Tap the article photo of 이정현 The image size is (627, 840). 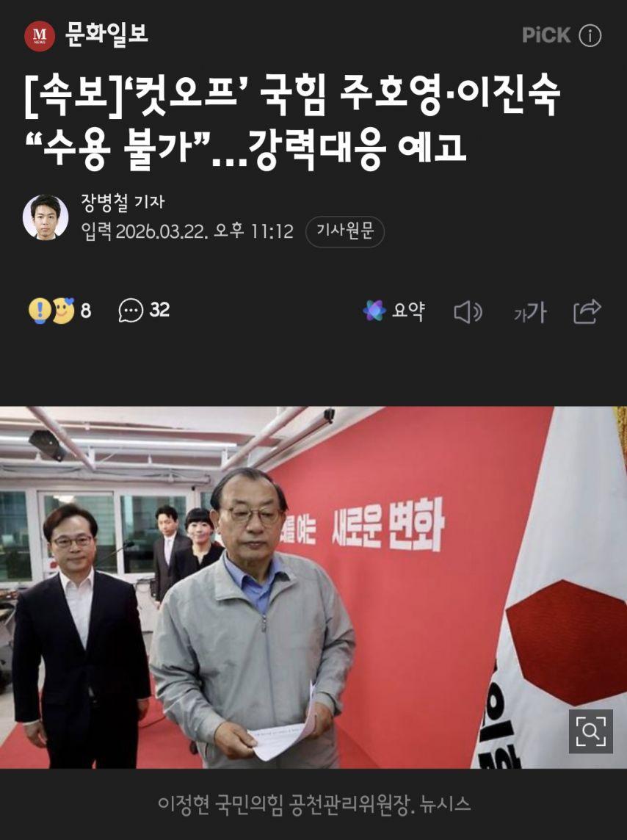tap(313, 587)
